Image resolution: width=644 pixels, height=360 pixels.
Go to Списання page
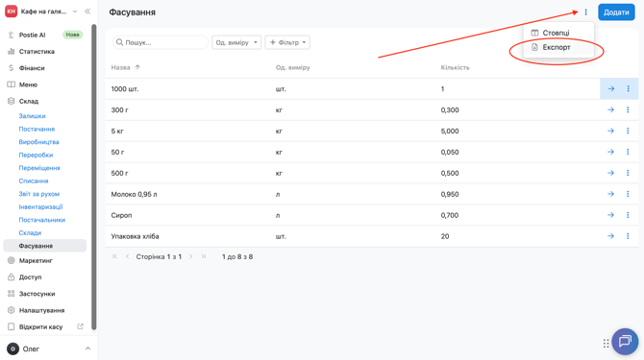click(34, 180)
